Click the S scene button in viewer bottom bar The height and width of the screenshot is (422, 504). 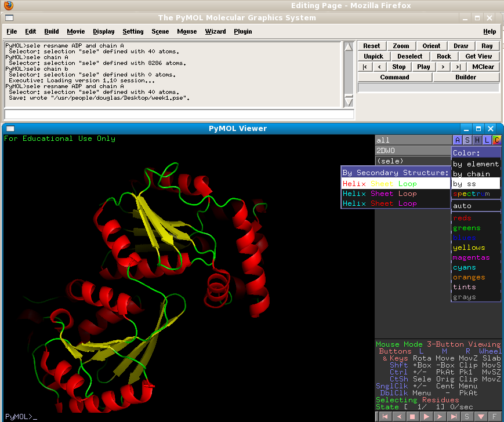[x=467, y=416]
